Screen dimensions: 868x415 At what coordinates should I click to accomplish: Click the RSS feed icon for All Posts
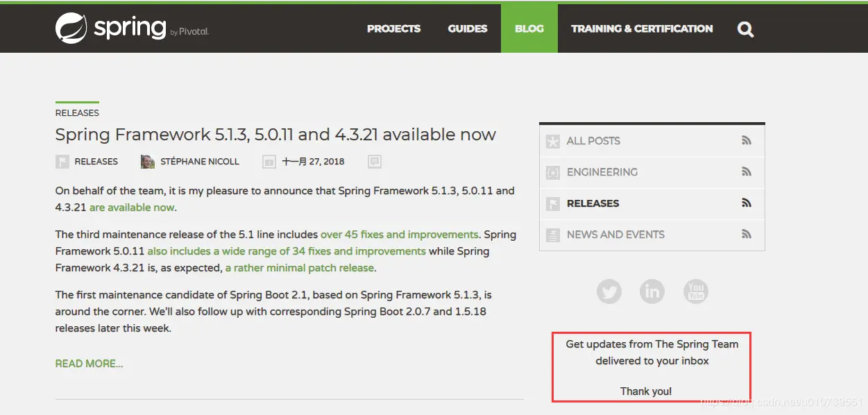[747, 141]
